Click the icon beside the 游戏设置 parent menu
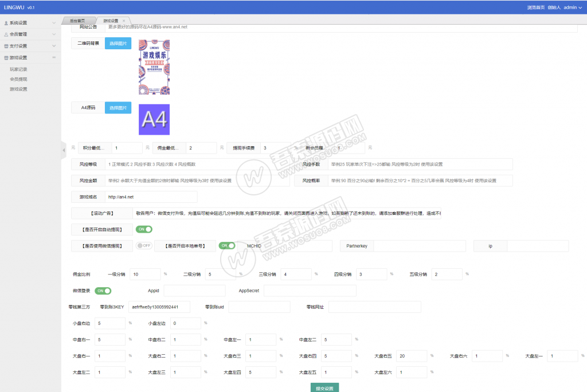587x392 pixels. (x=6, y=58)
